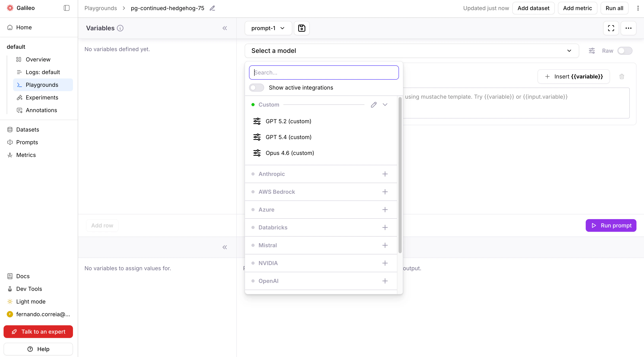644x357 pixels.
Task: Click Talk to an expert
Action: pyautogui.click(x=38, y=331)
